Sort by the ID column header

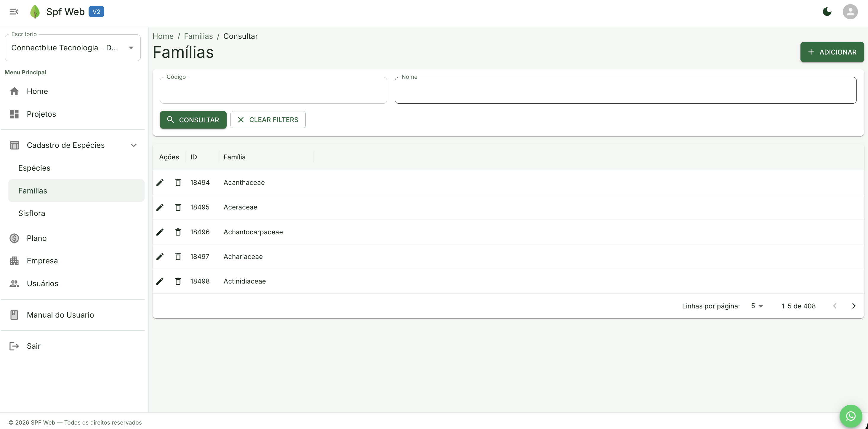(x=193, y=157)
